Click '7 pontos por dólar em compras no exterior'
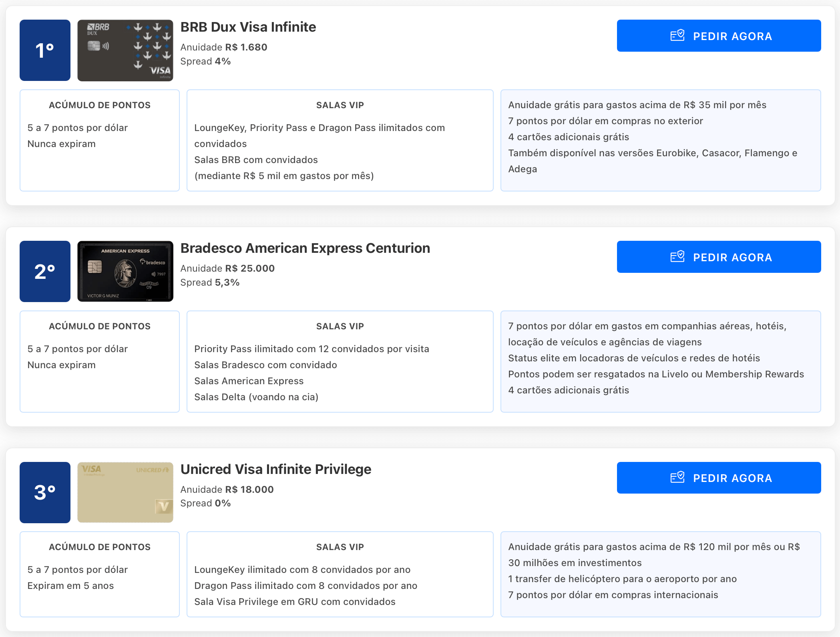The width and height of the screenshot is (840, 637). pyautogui.click(x=605, y=121)
